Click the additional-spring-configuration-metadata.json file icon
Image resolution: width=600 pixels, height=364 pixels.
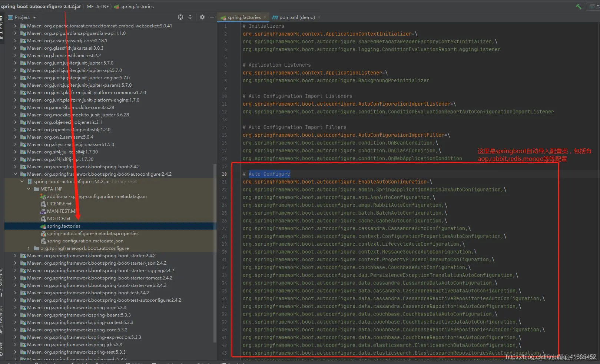43,196
